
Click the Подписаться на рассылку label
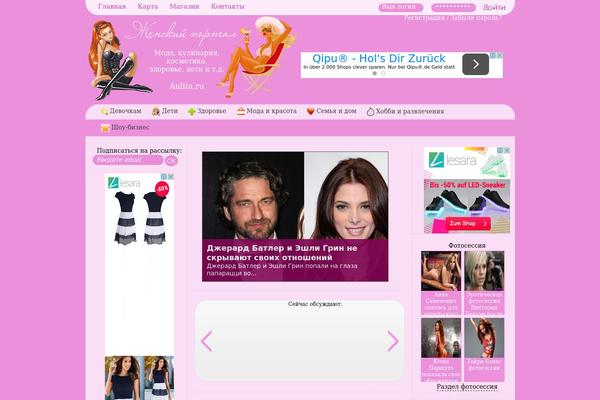pyautogui.click(x=139, y=151)
